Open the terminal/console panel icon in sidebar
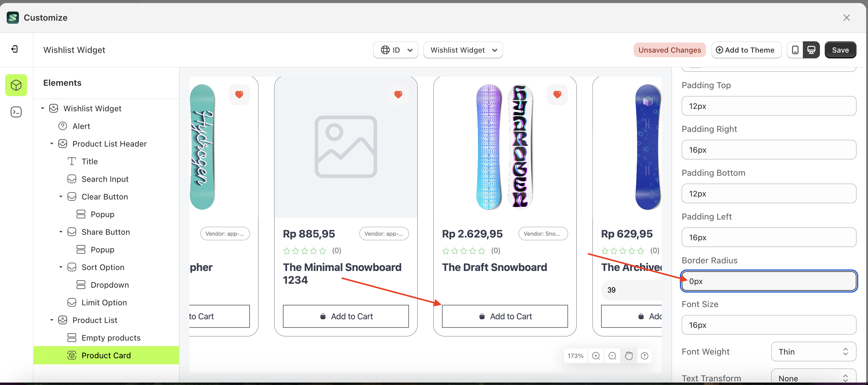868x385 pixels. 16,112
